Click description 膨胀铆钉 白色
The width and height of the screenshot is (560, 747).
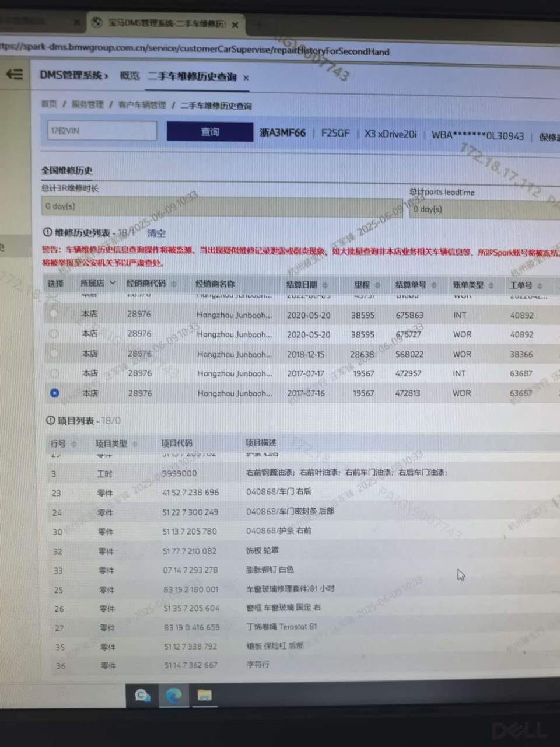[269, 570]
